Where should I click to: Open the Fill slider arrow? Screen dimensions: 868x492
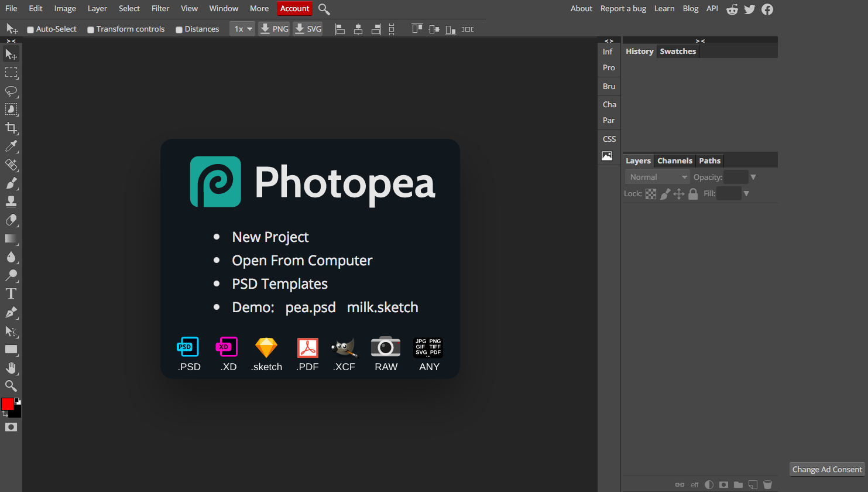[746, 194]
